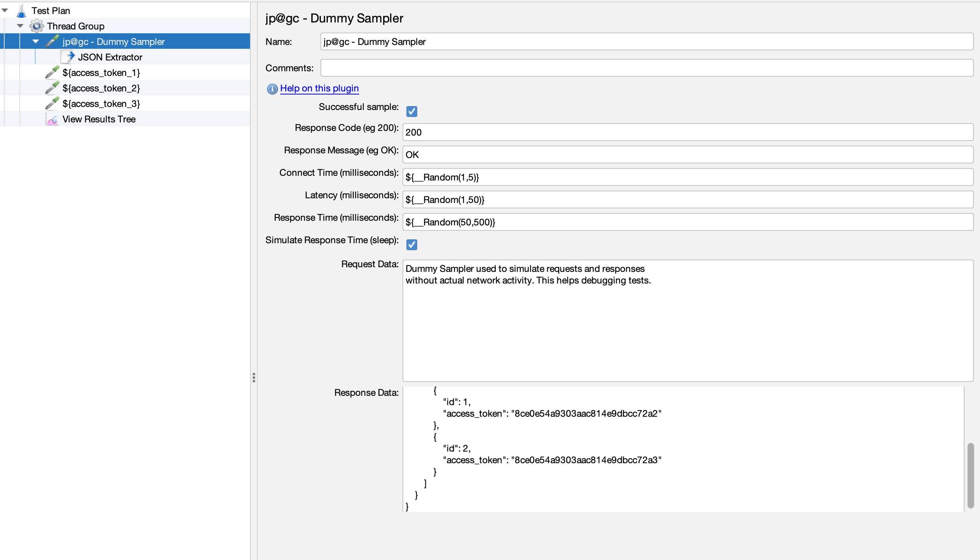Toggle Simulate Response Time (sleep) checkbox
Image resolution: width=980 pixels, height=560 pixels.
click(x=411, y=245)
